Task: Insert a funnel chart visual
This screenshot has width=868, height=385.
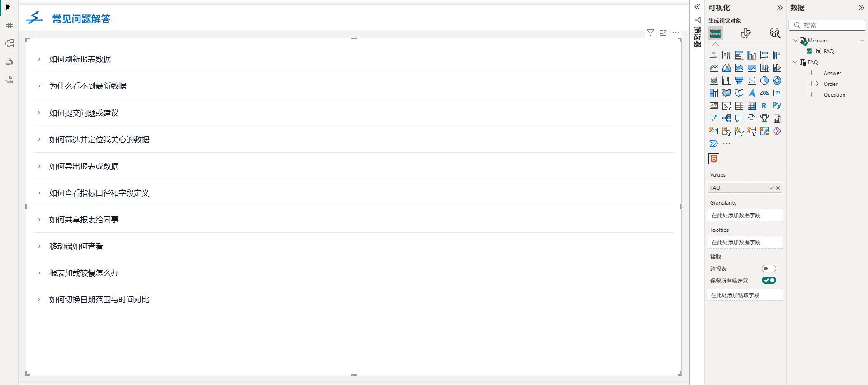Action: tap(739, 80)
